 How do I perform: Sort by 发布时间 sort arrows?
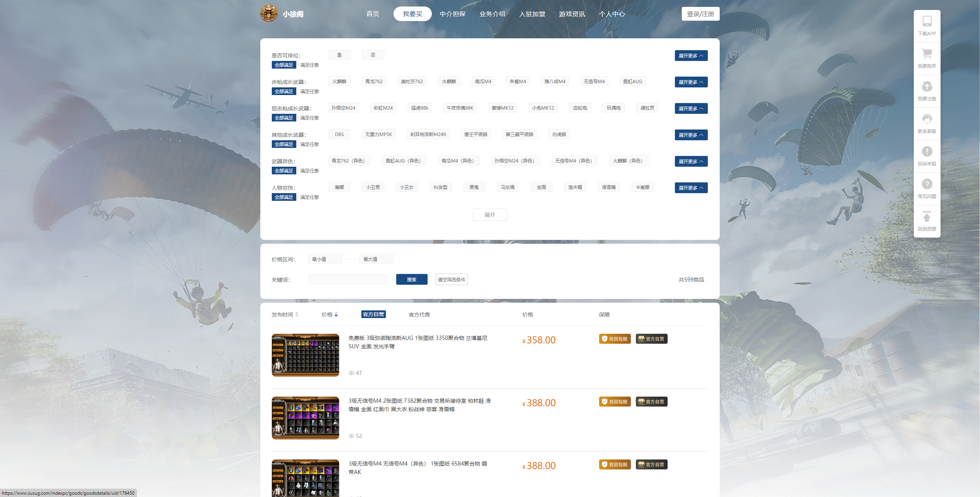pyautogui.click(x=297, y=315)
